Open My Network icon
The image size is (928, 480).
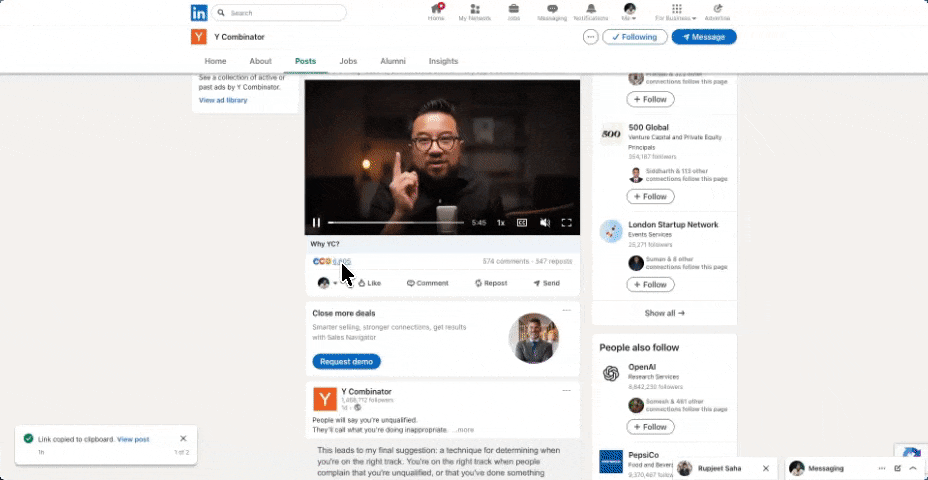click(x=475, y=11)
